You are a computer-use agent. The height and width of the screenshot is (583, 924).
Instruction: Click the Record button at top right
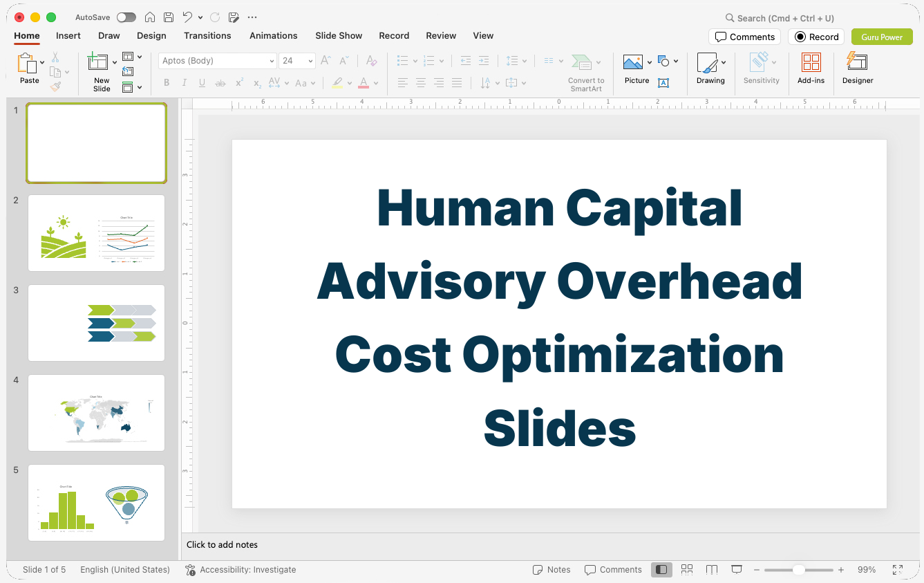pos(816,37)
